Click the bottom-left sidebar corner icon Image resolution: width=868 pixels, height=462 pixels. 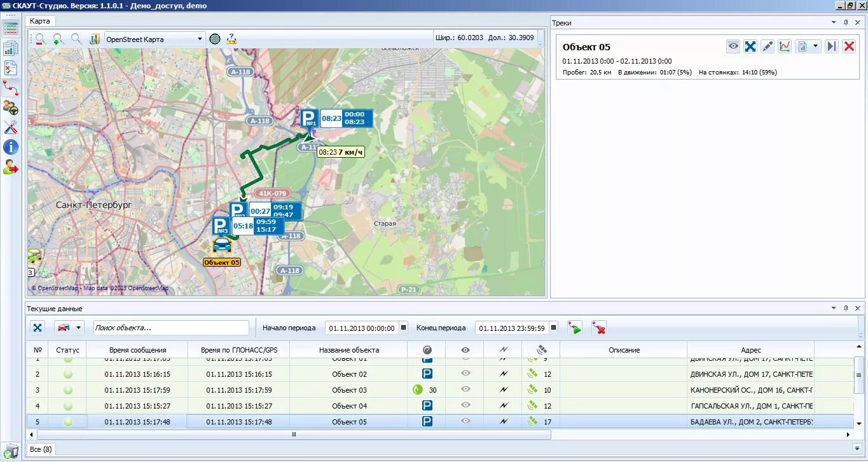[10, 451]
